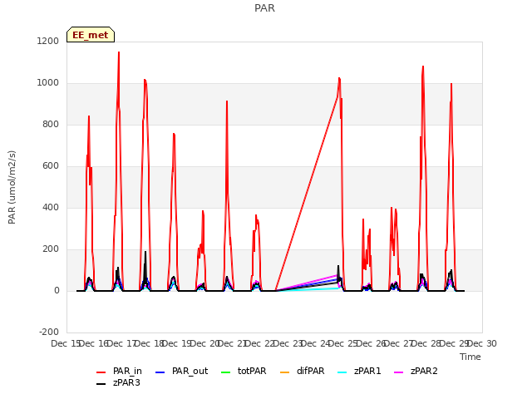
Task: Click the 1200 y-axis tick label
Action: click(48, 41)
